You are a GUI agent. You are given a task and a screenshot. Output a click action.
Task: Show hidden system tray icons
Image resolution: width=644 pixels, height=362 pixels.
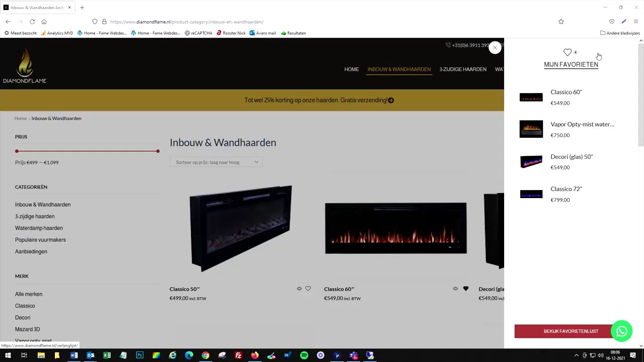tap(577, 355)
